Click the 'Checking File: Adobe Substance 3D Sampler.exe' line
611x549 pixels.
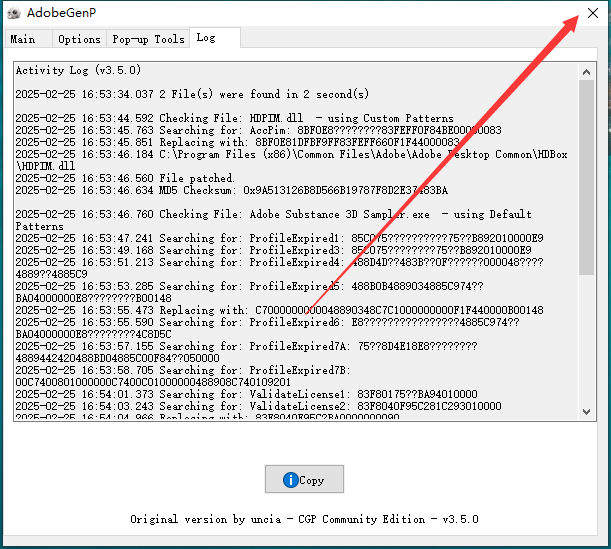point(274,220)
